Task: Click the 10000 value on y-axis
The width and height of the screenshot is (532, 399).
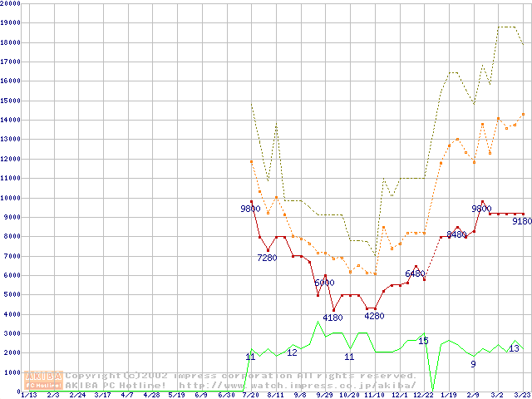Action: click(11, 198)
